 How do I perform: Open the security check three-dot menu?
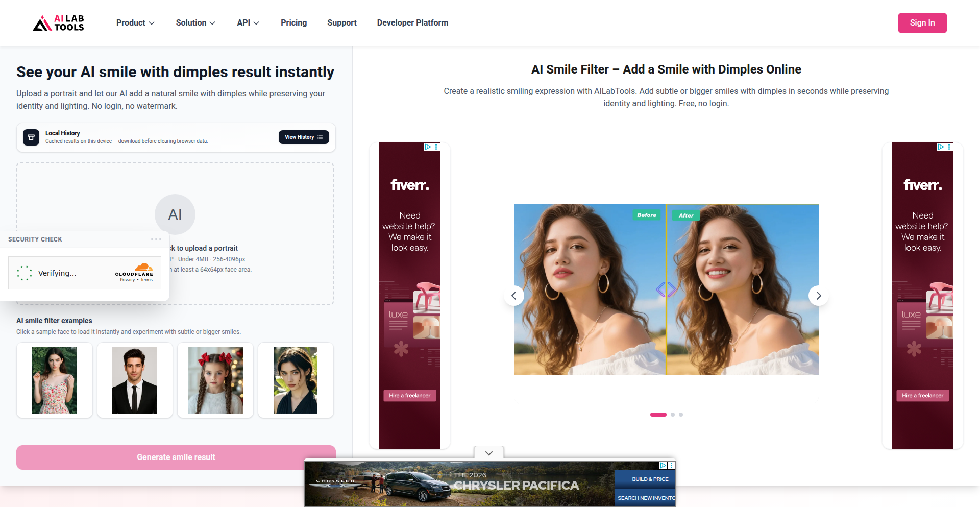[x=156, y=239]
